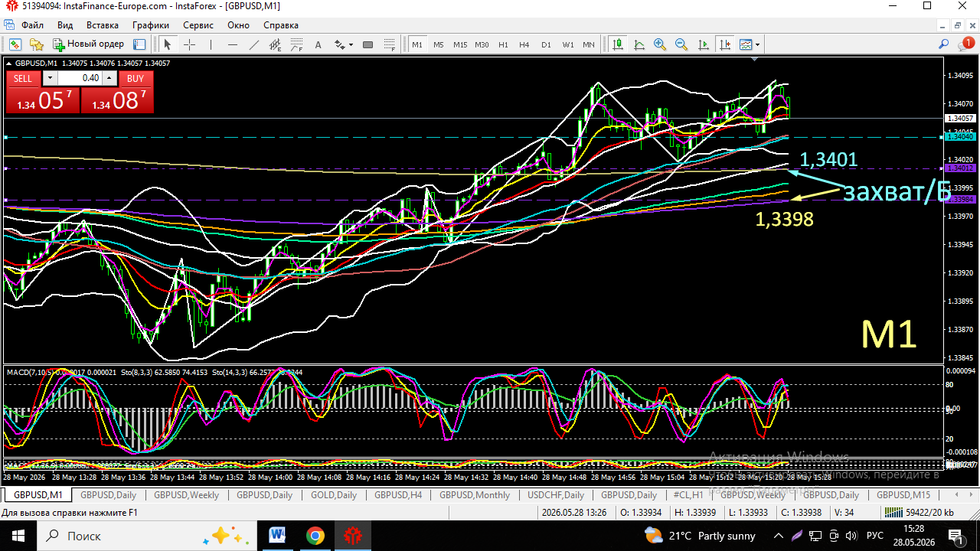Focus the 0.40 volume input field

click(80, 78)
